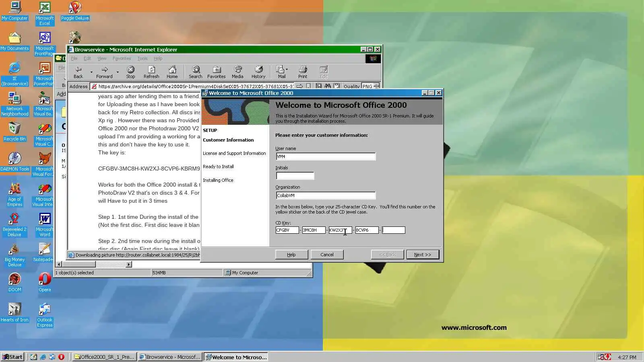Select the Microsoft Excel desktop shortcut

45,14
